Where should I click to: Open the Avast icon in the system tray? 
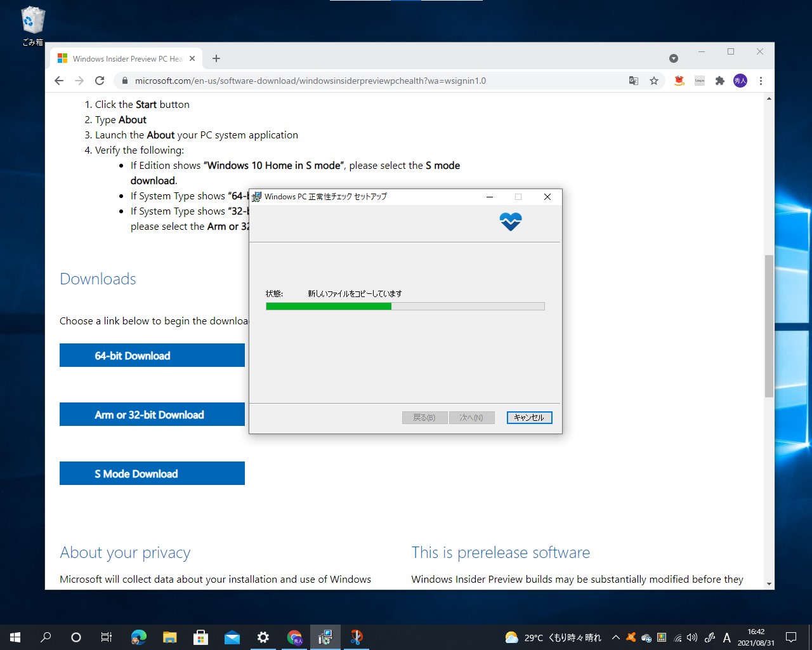[631, 637]
